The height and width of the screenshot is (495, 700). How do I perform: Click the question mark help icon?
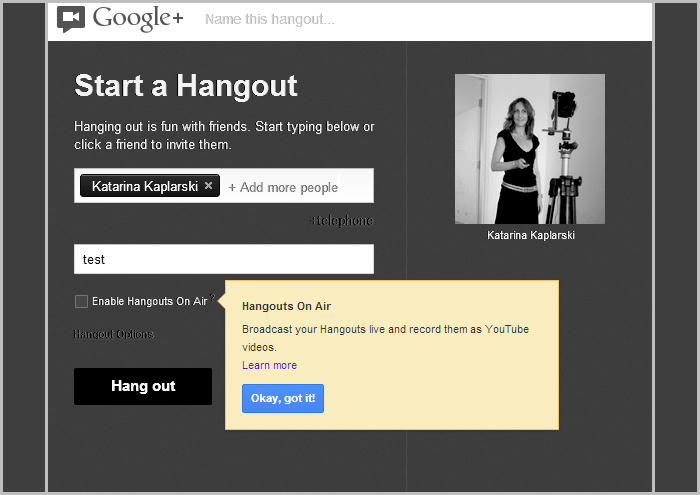(x=212, y=297)
